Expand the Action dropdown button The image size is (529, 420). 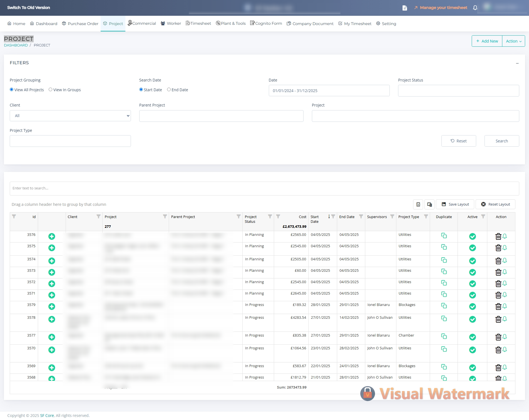click(513, 41)
